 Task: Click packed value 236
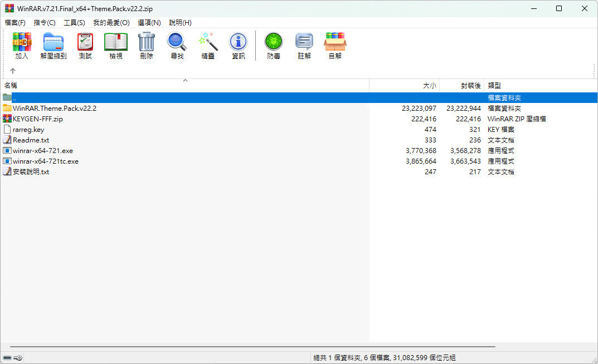[x=475, y=140]
